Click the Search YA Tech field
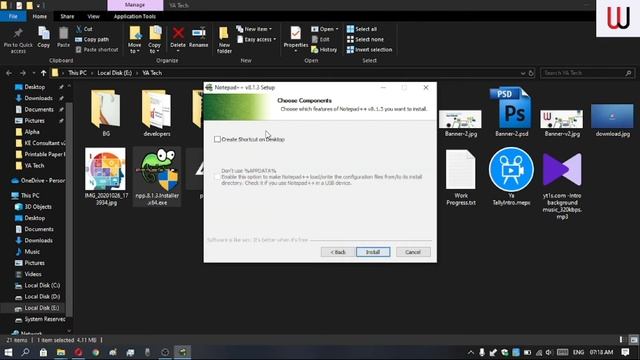640x360 pixels. [x=587, y=73]
